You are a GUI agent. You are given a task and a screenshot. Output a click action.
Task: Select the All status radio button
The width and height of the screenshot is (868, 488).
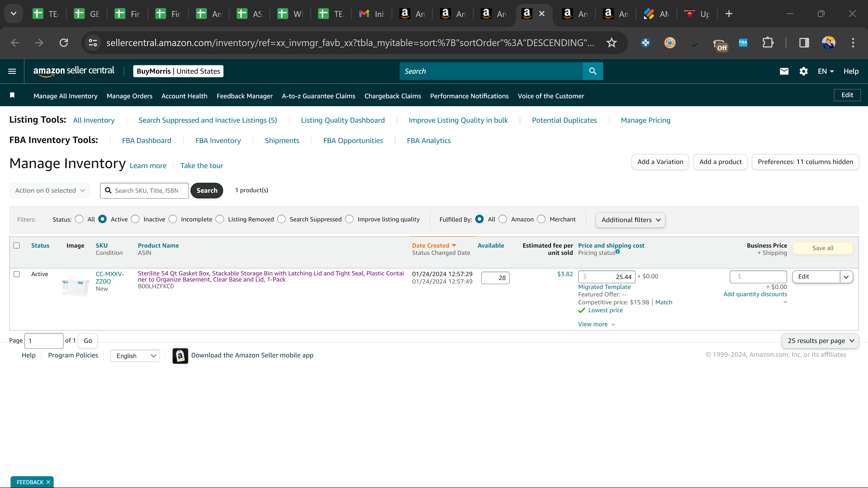pyautogui.click(x=79, y=219)
